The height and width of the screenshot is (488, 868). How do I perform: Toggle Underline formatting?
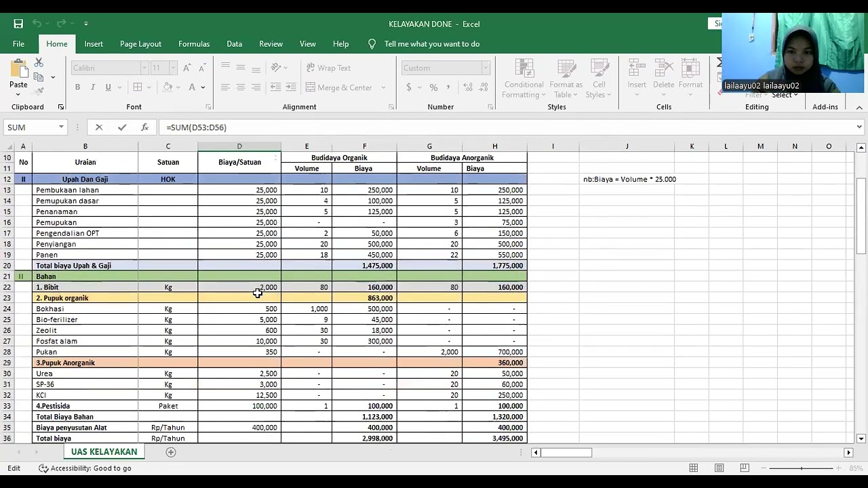(x=108, y=87)
